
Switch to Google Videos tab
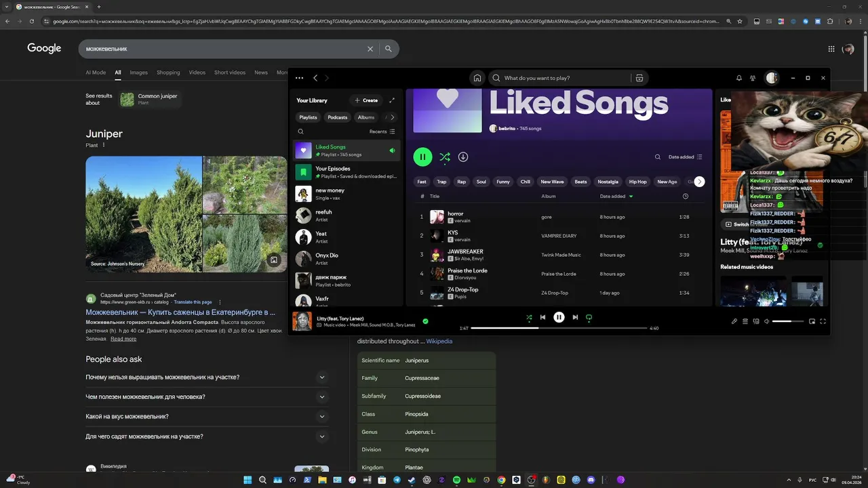(x=197, y=73)
